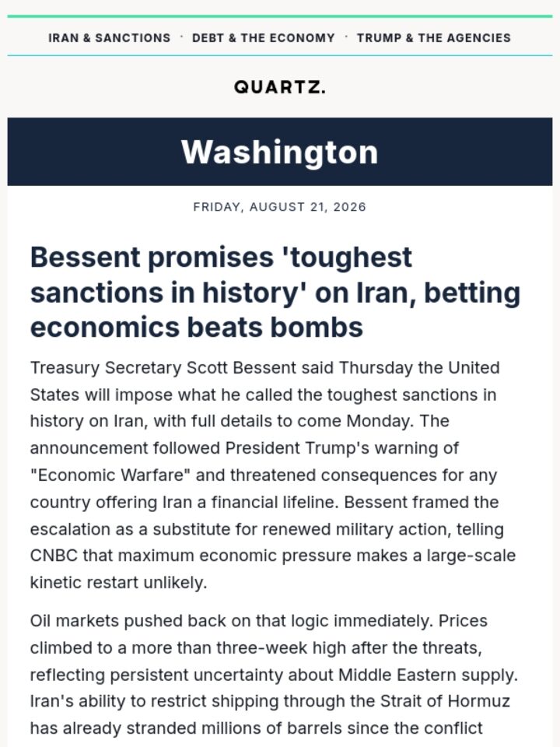560x747 pixels.
Task: Click the word 'Washington' in the navy banner
Action: [280, 152]
